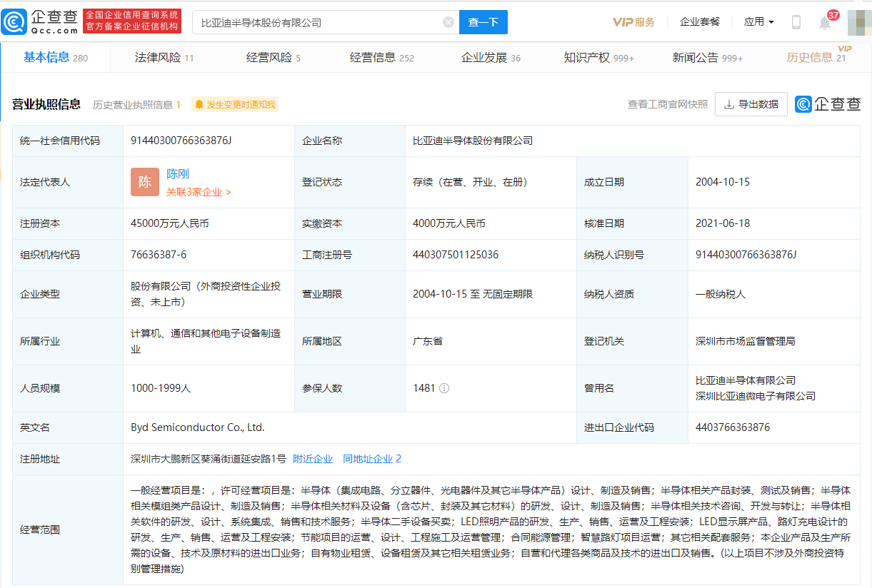Select 广东省 region value
Viewport: 872px width, 588px height.
click(x=428, y=341)
